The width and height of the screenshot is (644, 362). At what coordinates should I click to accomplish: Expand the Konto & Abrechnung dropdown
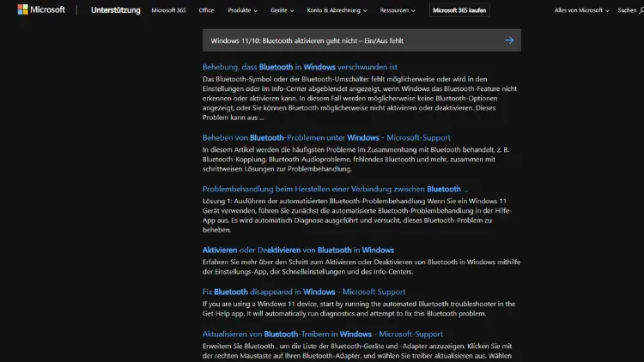click(337, 10)
